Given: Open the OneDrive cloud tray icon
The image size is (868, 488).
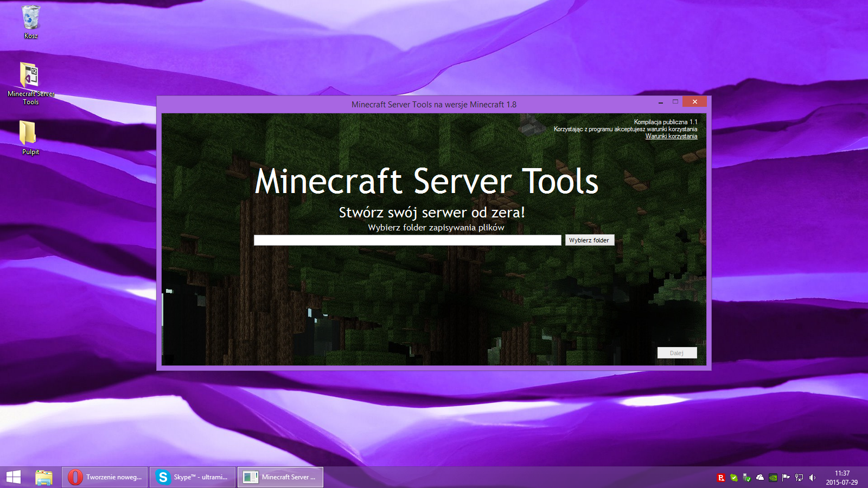Looking at the screenshot, I should point(760,478).
